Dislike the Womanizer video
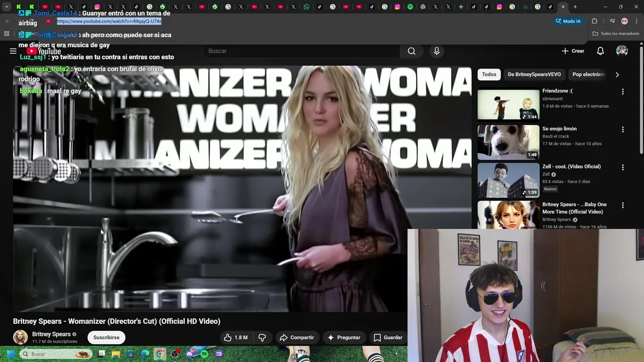 (262, 337)
